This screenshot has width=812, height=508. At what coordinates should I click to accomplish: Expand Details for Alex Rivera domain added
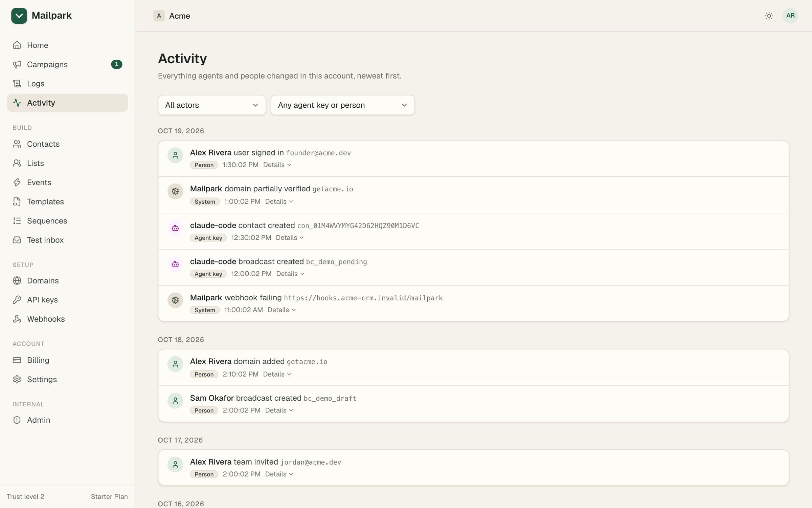click(277, 374)
